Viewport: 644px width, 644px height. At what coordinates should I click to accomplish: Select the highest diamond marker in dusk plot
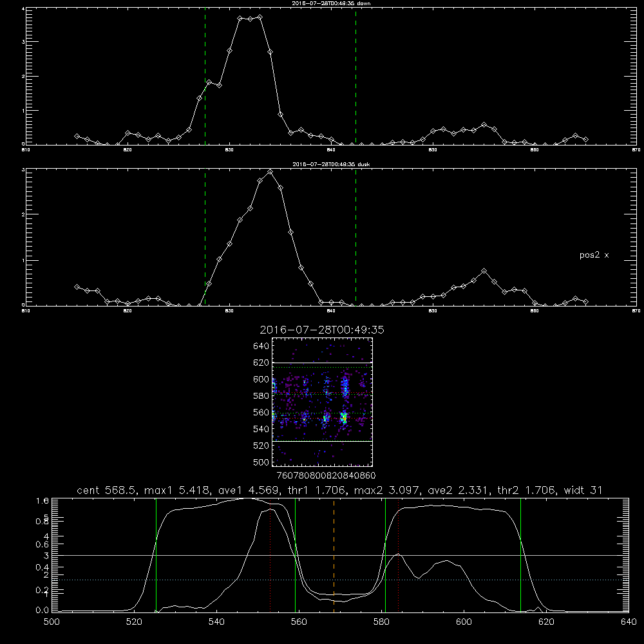pos(270,172)
